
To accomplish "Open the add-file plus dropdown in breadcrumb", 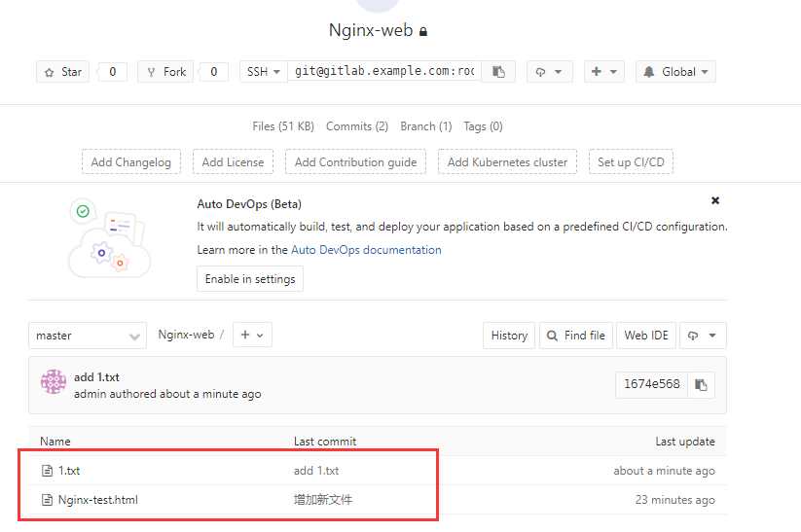I will 252,335.
